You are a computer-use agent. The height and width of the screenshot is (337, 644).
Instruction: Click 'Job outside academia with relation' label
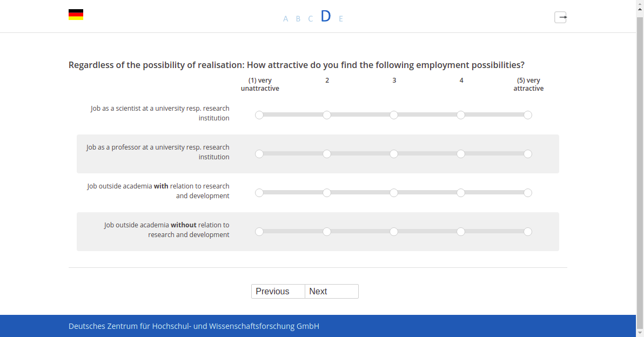click(158, 191)
